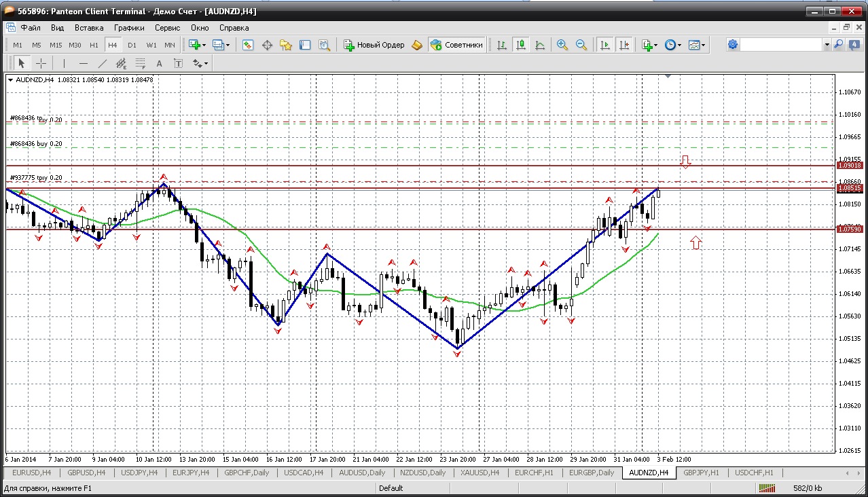Toggle Auto Scroll chart button
868x497 pixels.
[x=604, y=45]
